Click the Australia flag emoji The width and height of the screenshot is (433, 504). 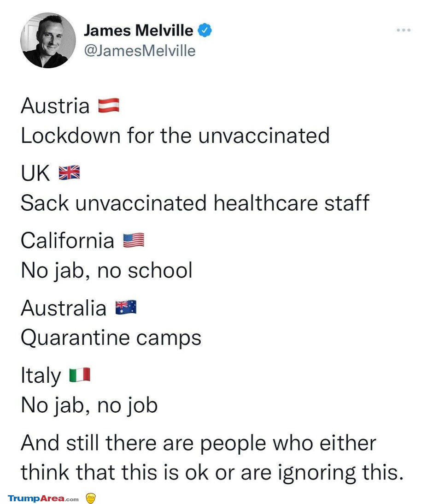(x=126, y=307)
